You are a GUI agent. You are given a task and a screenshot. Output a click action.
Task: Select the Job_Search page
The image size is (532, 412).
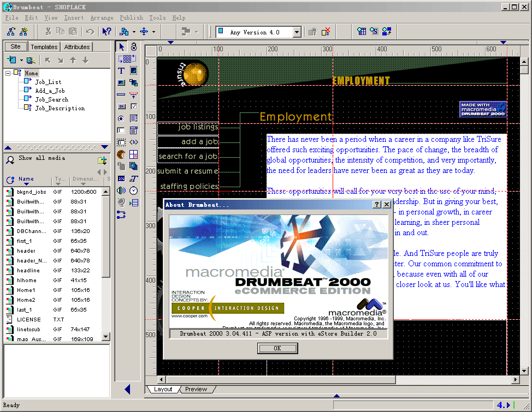coord(51,100)
